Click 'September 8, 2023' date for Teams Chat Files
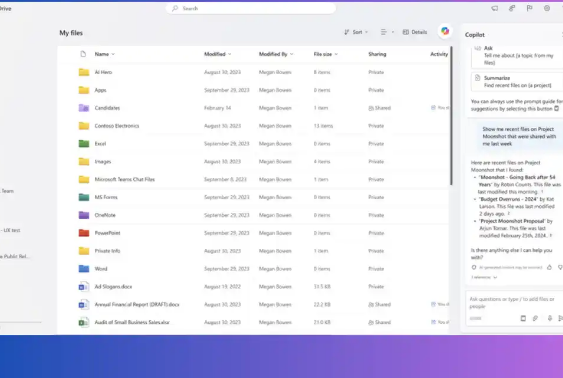 [225, 179]
